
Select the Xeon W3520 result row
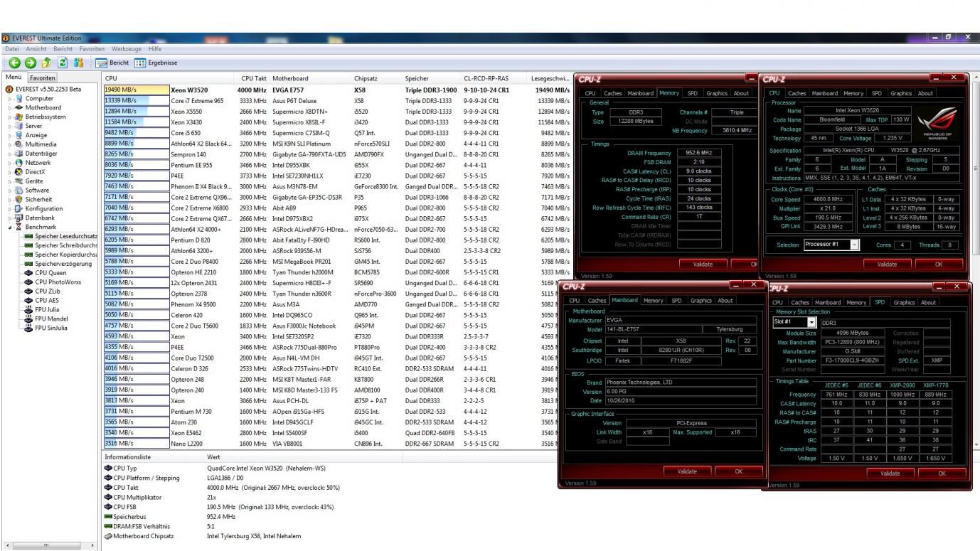click(x=337, y=90)
